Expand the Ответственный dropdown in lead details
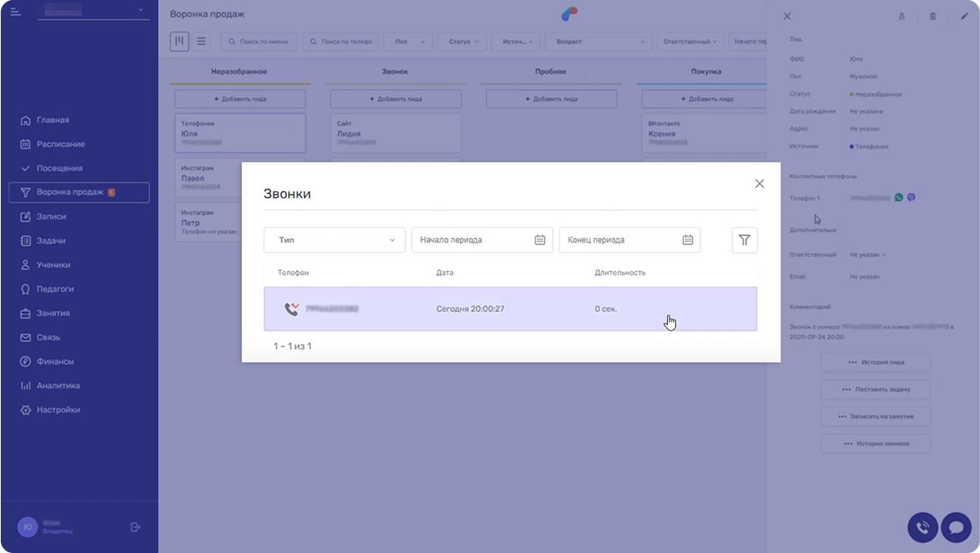This screenshot has height=553, width=980. click(x=868, y=255)
